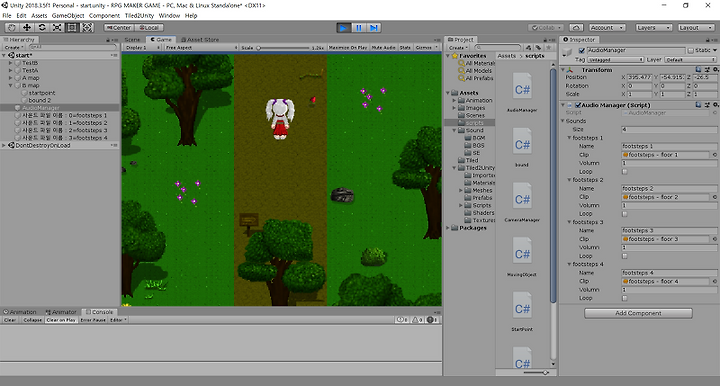The height and width of the screenshot is (386, 720).
Task: Toggle AudioManager active checkbox
Action: coord(582,50)
